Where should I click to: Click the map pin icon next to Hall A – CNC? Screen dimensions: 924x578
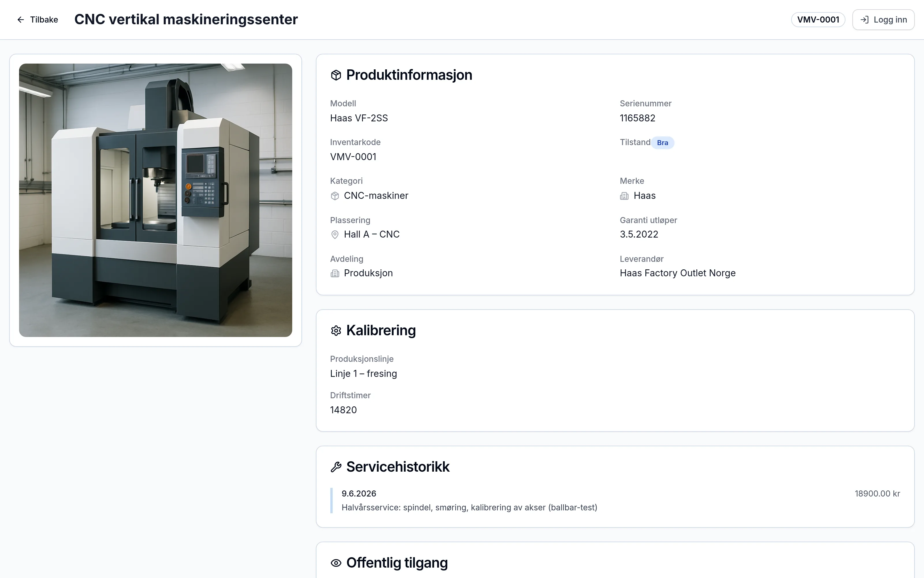pyautogui.click(x=335, y=234)
